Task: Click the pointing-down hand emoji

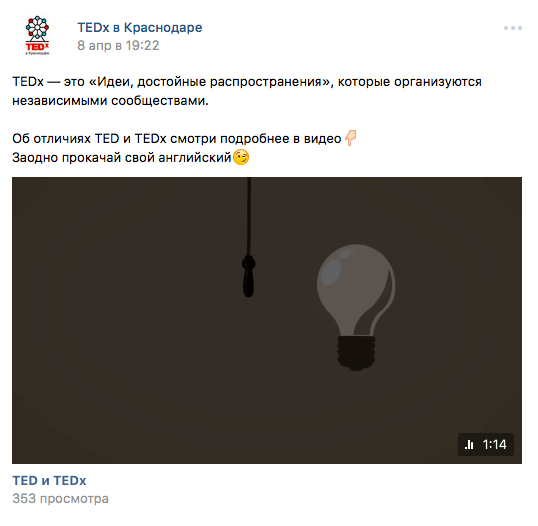Action: (350, 138)
